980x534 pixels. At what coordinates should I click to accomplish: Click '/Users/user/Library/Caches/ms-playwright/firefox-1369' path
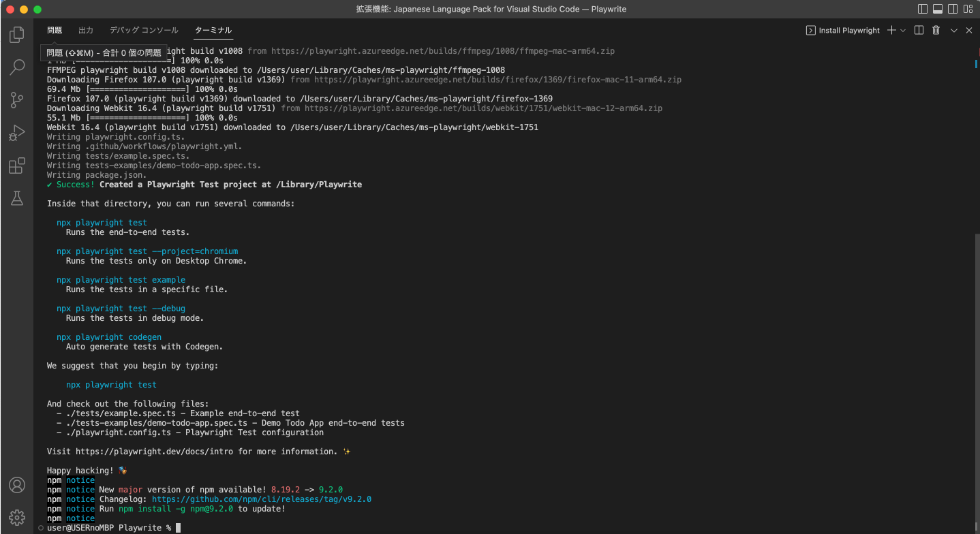point(426,99)
